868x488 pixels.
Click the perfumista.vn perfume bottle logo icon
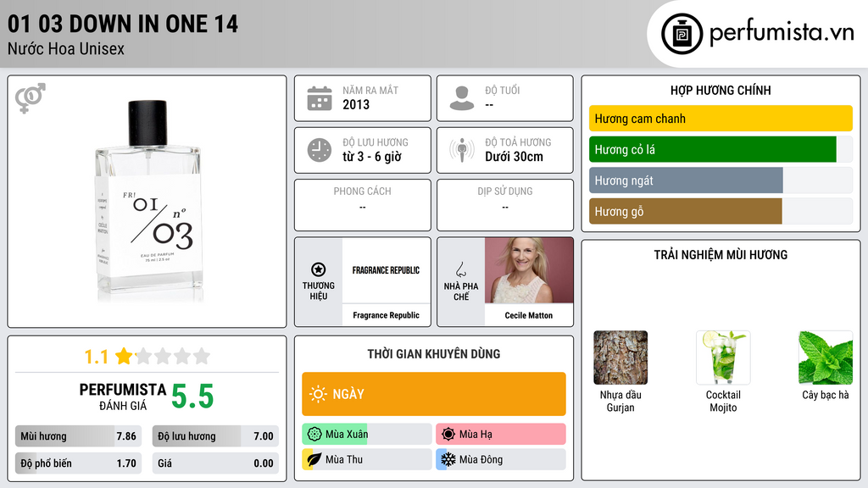click(x=682, y=34)
